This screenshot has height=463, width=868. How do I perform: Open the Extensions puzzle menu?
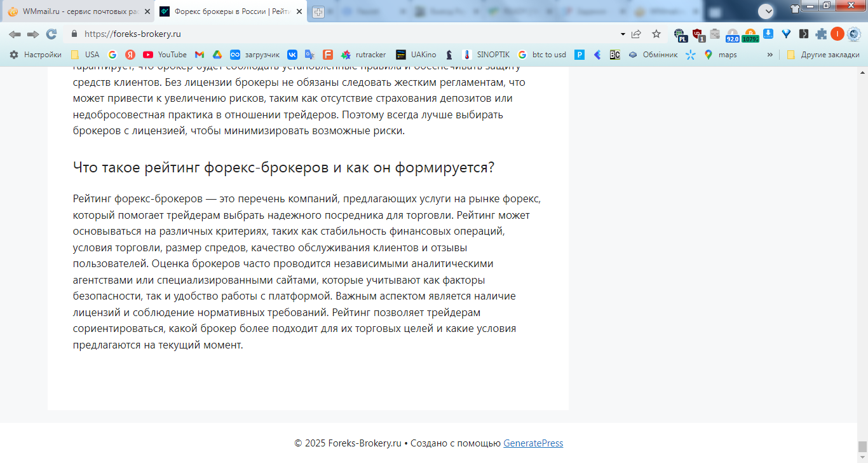822,34
